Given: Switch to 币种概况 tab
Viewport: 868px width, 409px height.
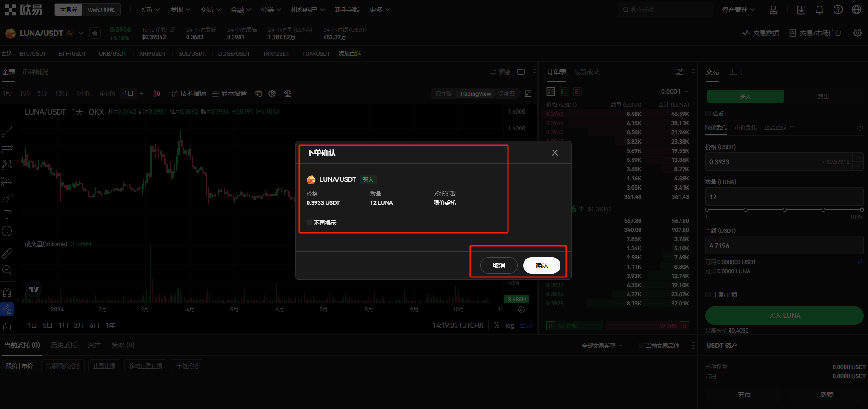Looking at the screenshot, I should [x=35, y=72].
